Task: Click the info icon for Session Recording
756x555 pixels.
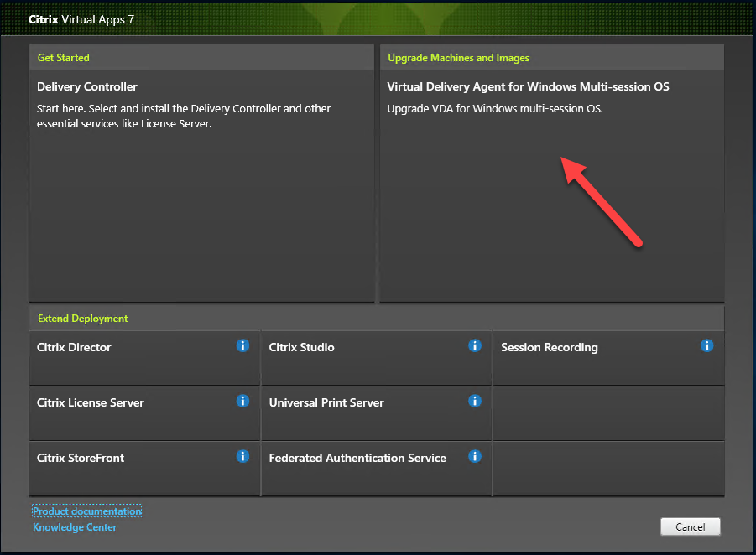Action: (x=706, y=345)
